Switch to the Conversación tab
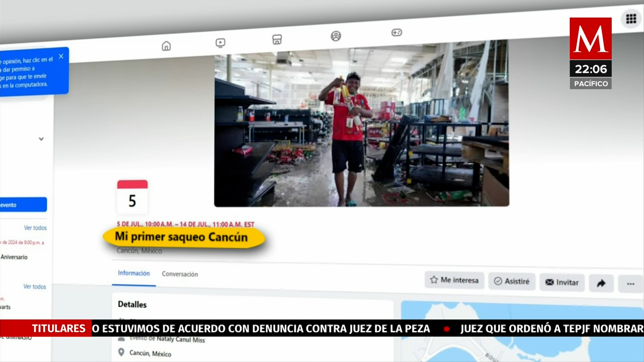 (x=180, y=274)
